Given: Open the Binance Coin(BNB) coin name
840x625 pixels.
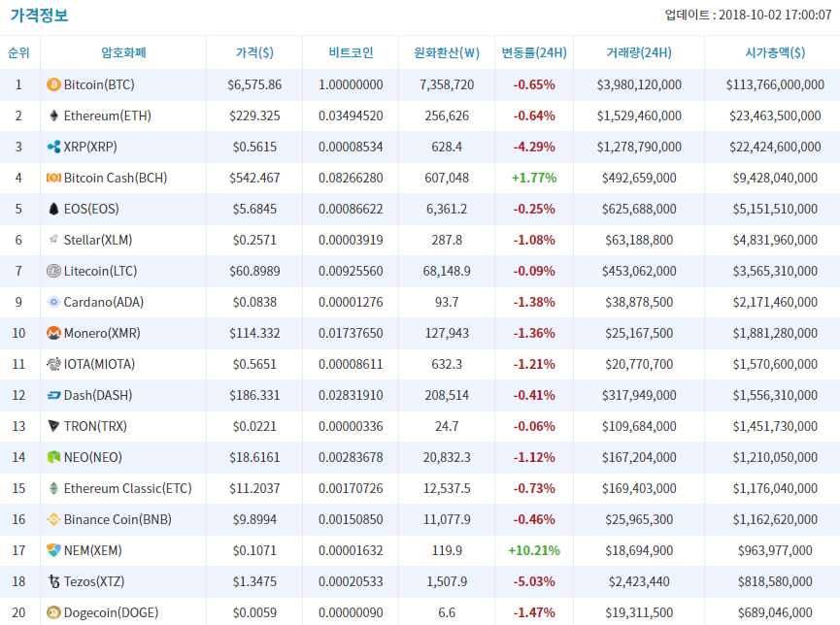Looking at the screenshot, I should [118, 519].
